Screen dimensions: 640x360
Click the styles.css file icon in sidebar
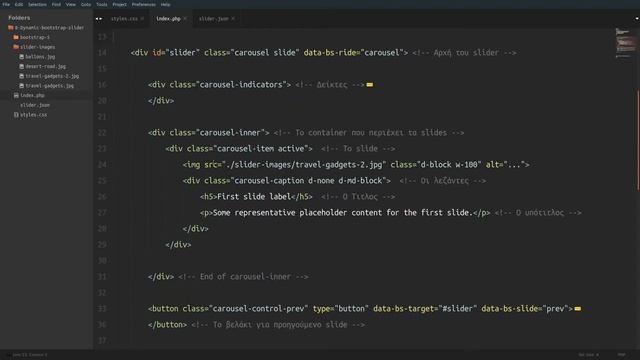[x=16, y=115]
